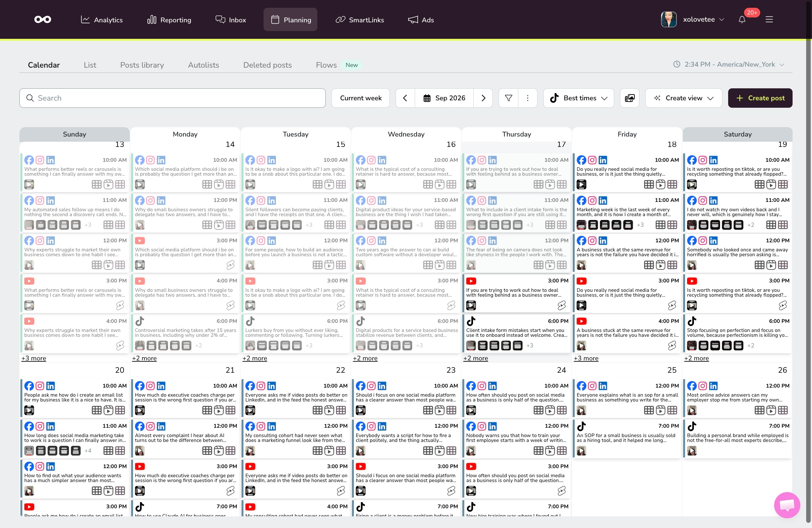The width and height of the screenshot is (812, 528).
Task: Open the Sep 2026 date picker
Action: pos(444,98)
